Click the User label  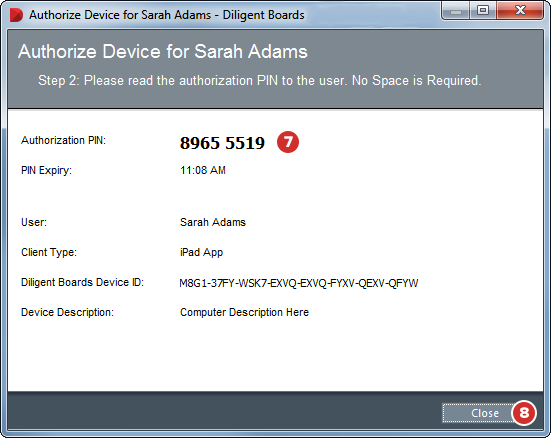(34, 222)
